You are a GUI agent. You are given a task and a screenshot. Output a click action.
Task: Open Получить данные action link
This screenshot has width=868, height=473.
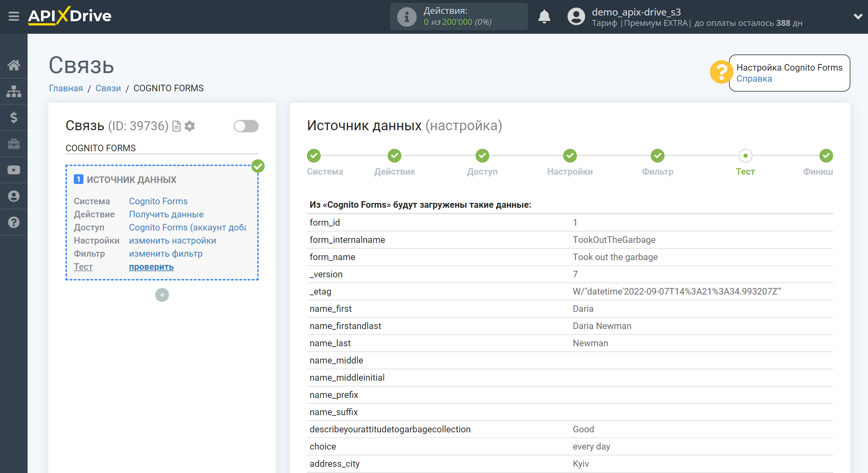[x=166, y=214]
